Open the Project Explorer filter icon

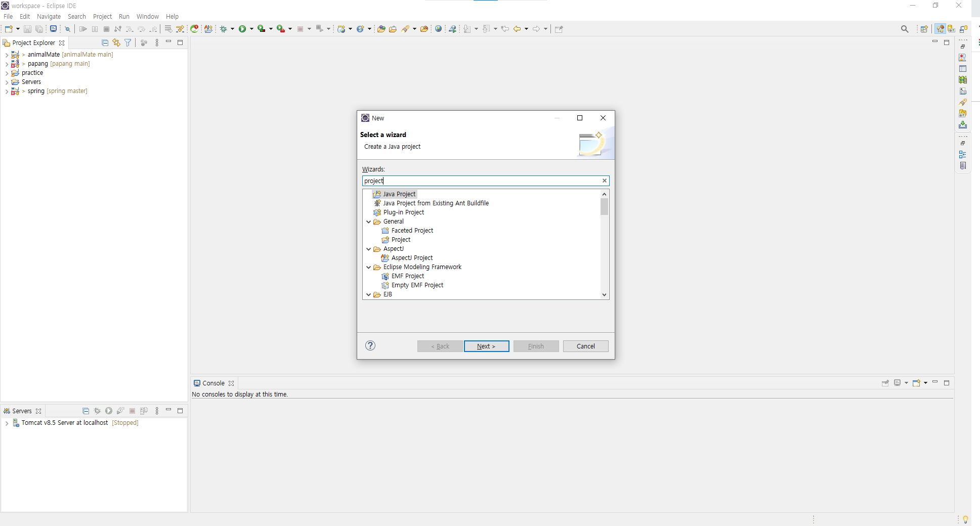(x=128, y=43)
